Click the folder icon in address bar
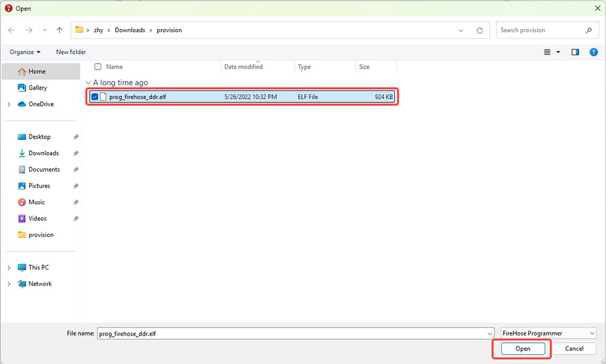Viewport: 606px width, 364px height. tap(79, 30)
